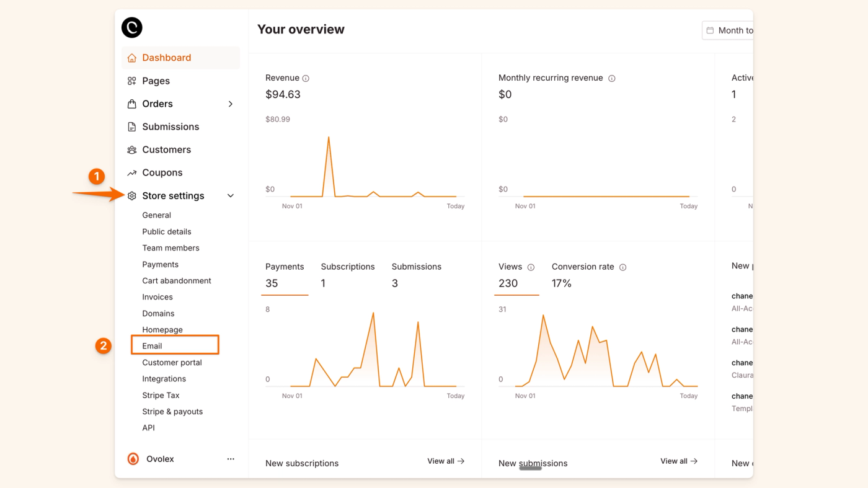View all new subscriptions

[x=446, y=461]
